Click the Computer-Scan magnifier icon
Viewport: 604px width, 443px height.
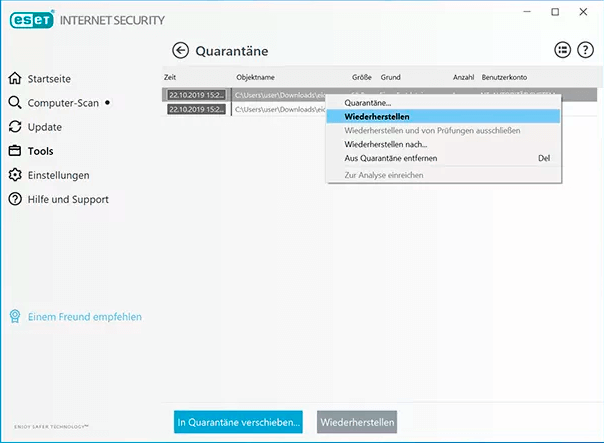pos(15,102)
